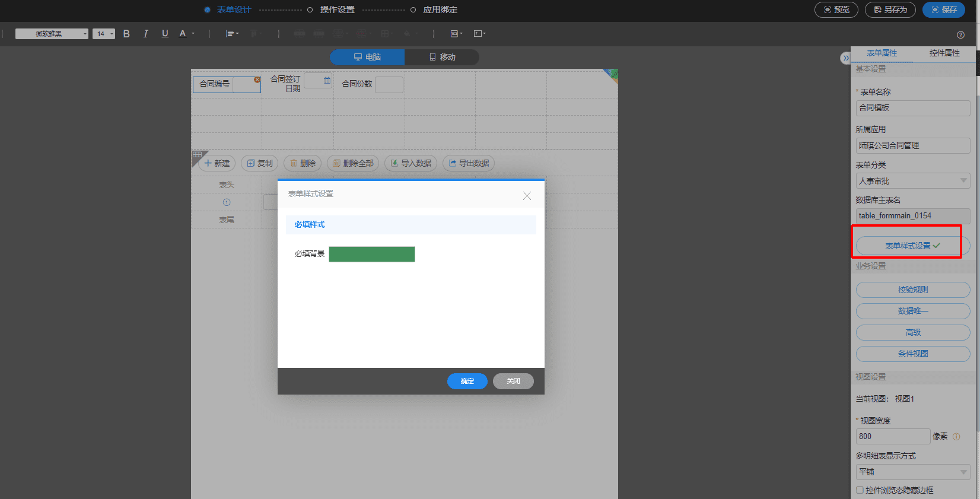
Task: Switch to the 控件属性 tab
Action: pos(944,53)
